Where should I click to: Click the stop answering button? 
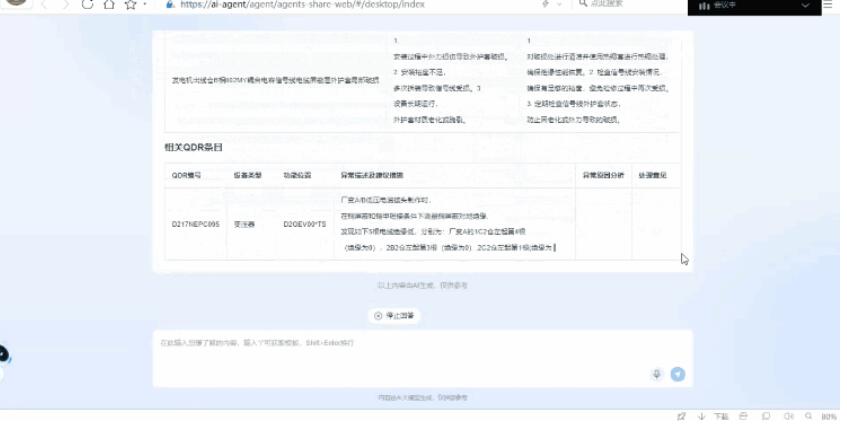coord(395,316)
